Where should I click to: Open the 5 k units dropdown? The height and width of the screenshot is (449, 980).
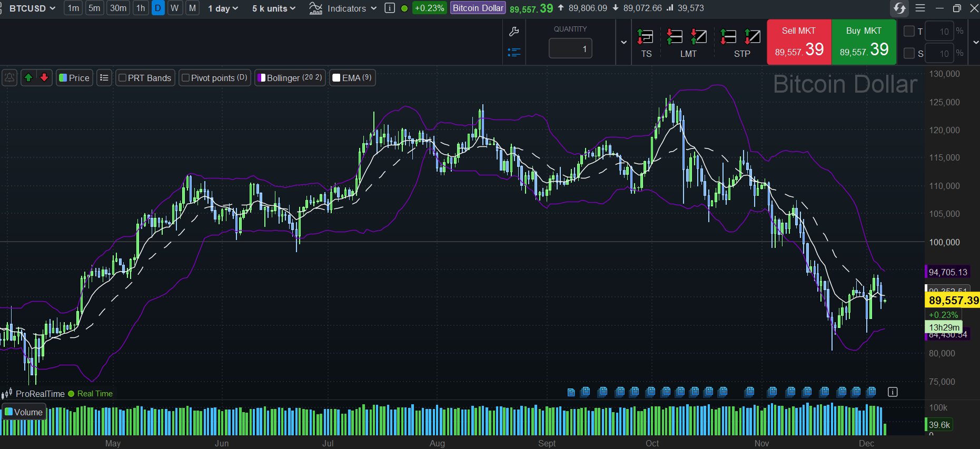274,8
